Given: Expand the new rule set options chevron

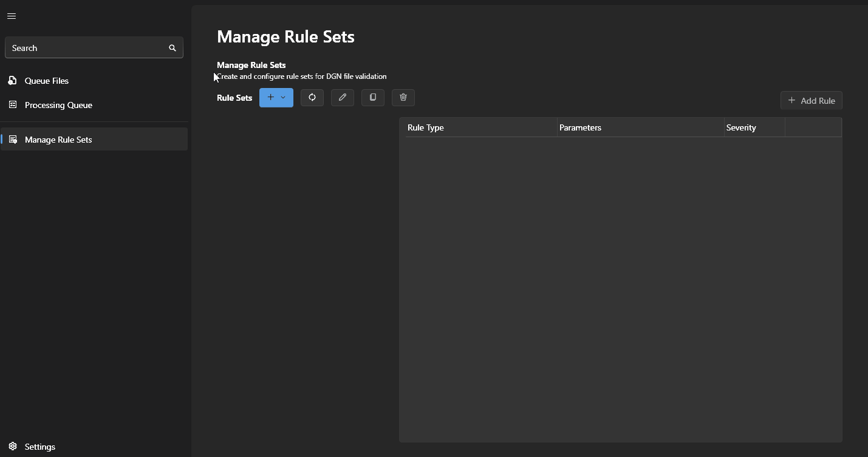Looking at the screenshot, I should (x=283, y=97).
